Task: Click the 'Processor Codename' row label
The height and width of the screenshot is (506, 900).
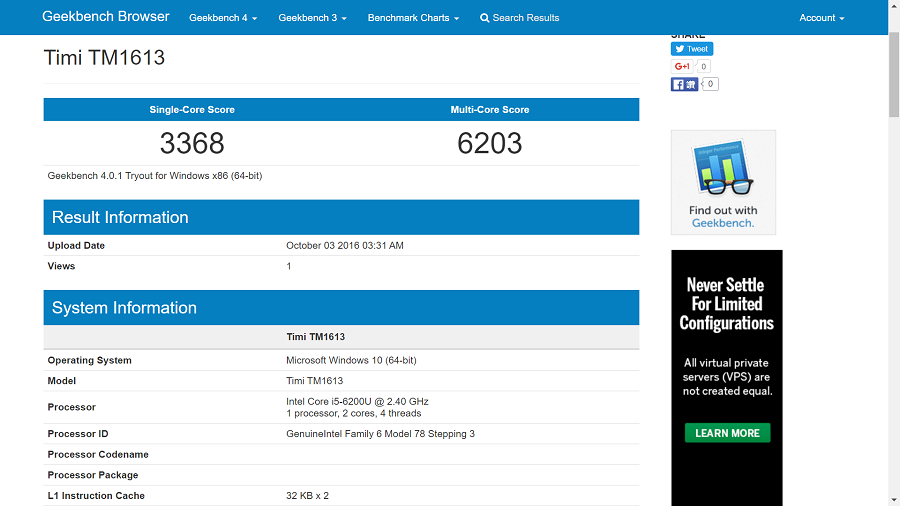Action: tap(98, 454)
